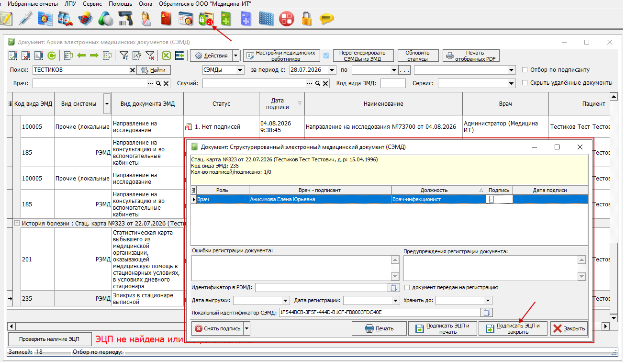Open the nurse figure toolbar icon

pos(146,19)
